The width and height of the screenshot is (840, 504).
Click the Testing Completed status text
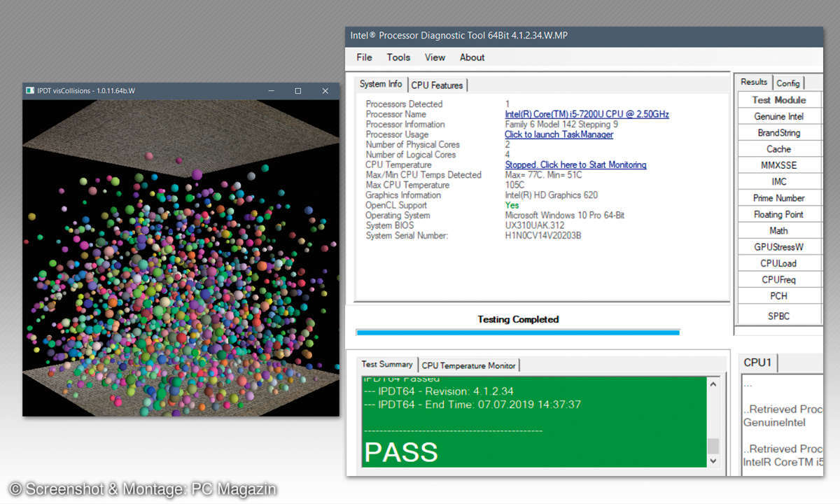[x=518, y=319]
